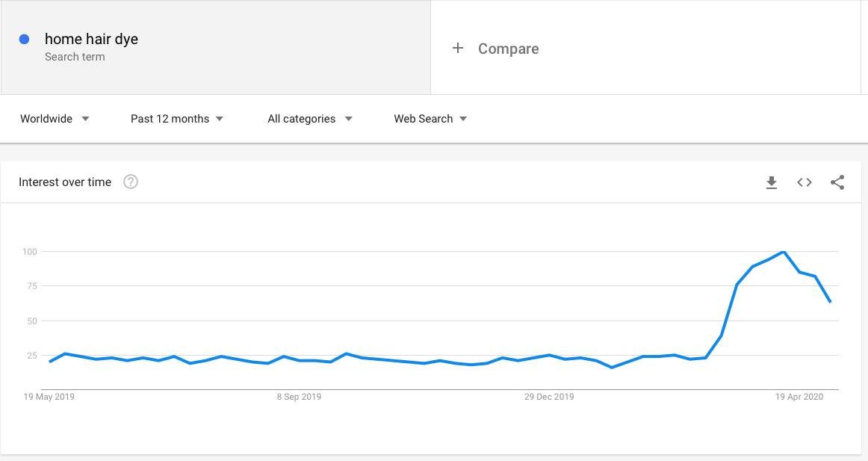Click the blue dot next to home hair dye
This screenshot has height=461, width=868.
tap(25, 39)
